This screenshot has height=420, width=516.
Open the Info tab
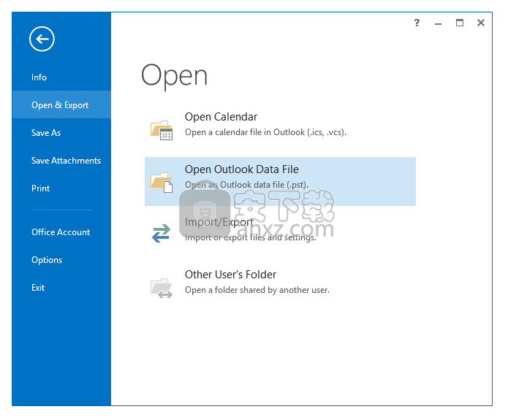(x=61, y=77)
